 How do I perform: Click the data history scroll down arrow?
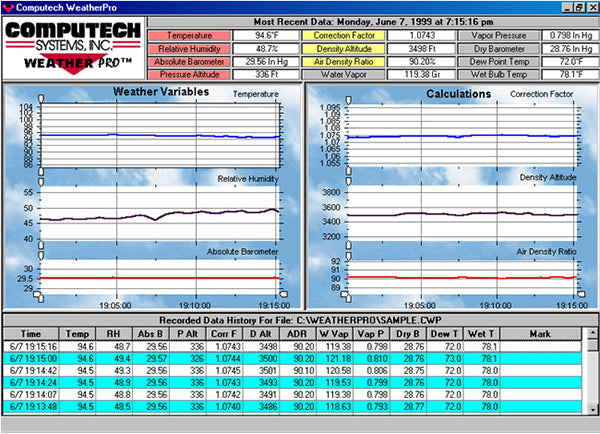[592, 407]
